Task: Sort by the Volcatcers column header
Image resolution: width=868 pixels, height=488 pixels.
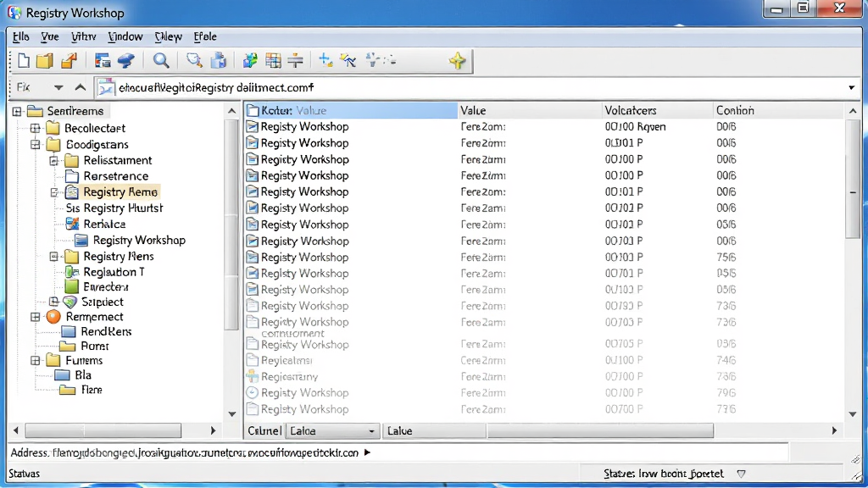Action: click(657, 111)
